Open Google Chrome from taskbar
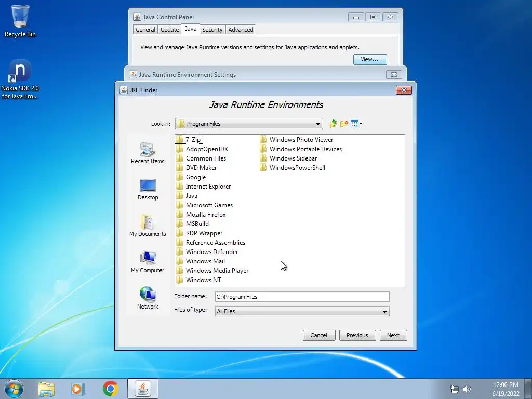 pos(110,389)
